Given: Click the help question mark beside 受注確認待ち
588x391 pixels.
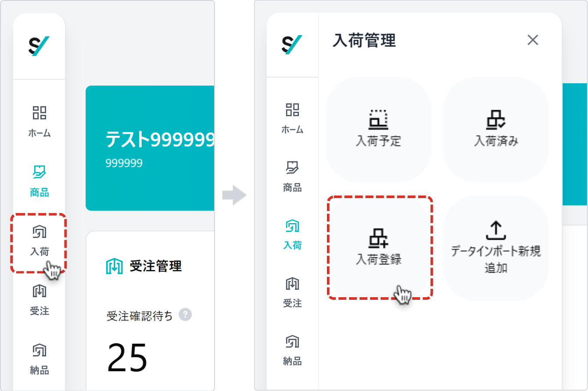Looking at the screenshot, I should [185, 315].
